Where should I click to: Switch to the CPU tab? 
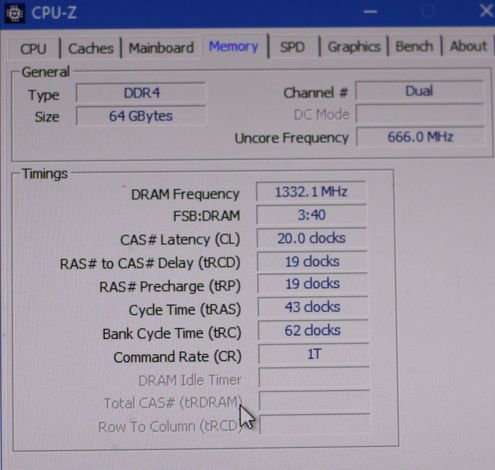tap(33, 49)
